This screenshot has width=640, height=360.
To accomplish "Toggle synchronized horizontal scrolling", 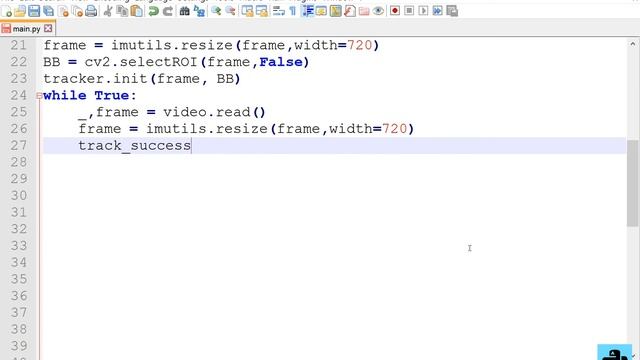I will [x=262, y=11].
